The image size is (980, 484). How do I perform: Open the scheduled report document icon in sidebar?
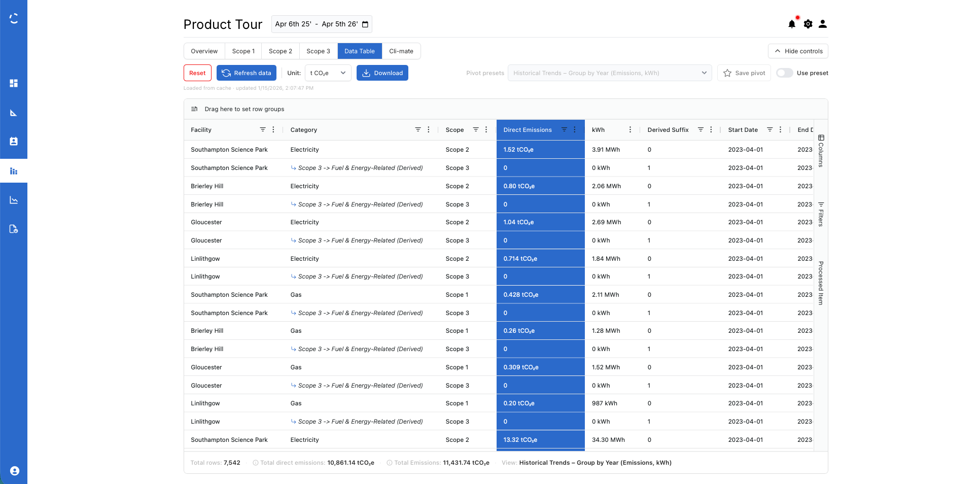coord(14,229)
